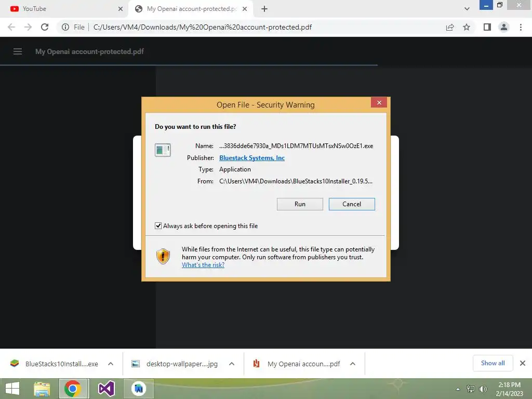The width and height of the screenshot is (532, 399).
Task: View site information icon in address bar
Action: [65, 27]
